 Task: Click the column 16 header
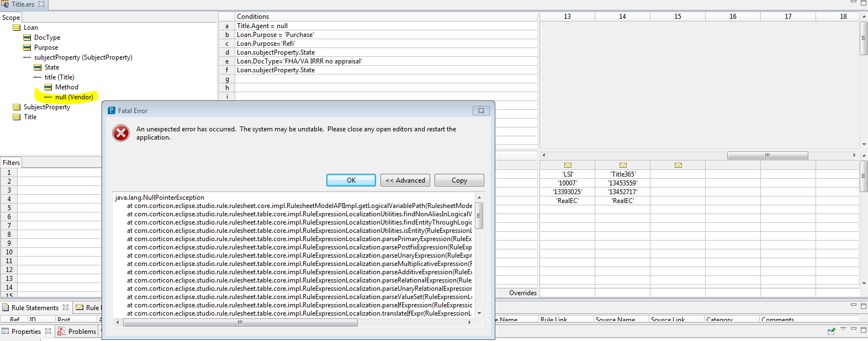point(733,17)
